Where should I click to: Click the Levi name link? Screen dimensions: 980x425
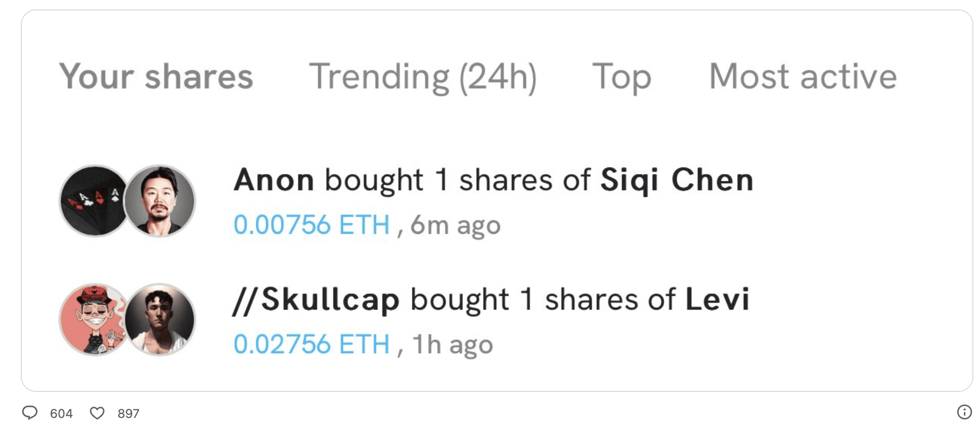(x=717, y=300)
